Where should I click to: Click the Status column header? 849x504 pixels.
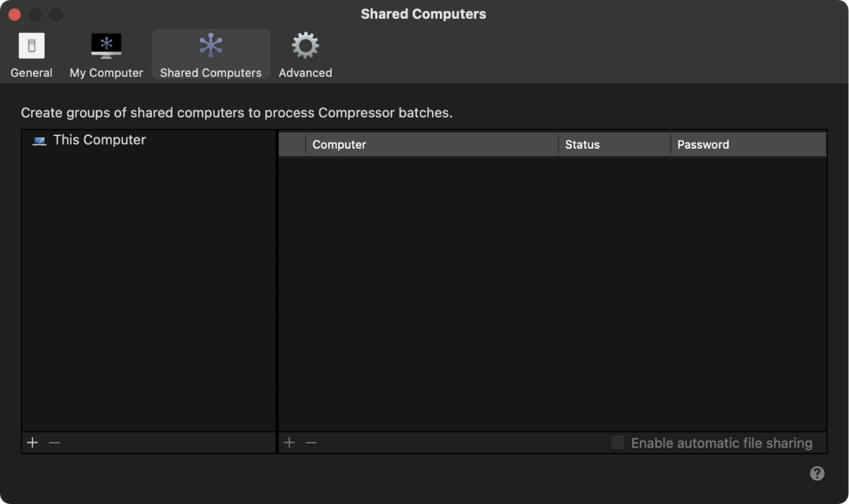point(582,144)
